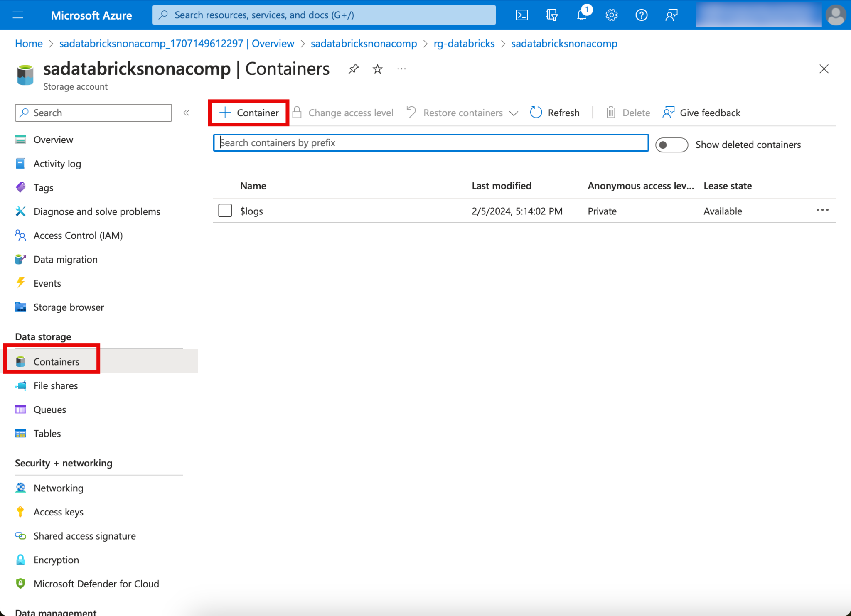Viewport: 851px width, 616px height.
Task: Pin the Containers page with pushpin icon
Action: tap(353, 69)
